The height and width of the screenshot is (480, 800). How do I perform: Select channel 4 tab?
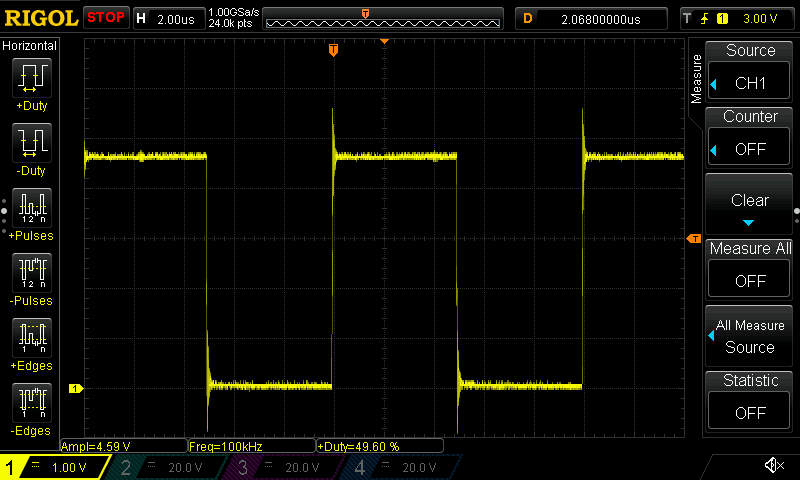399,467
